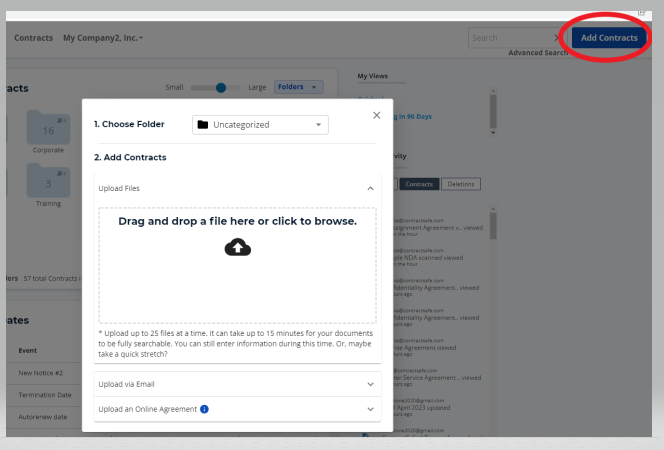
Task: Collapse the Upload Files section
Action: click(x=371, y=188)
